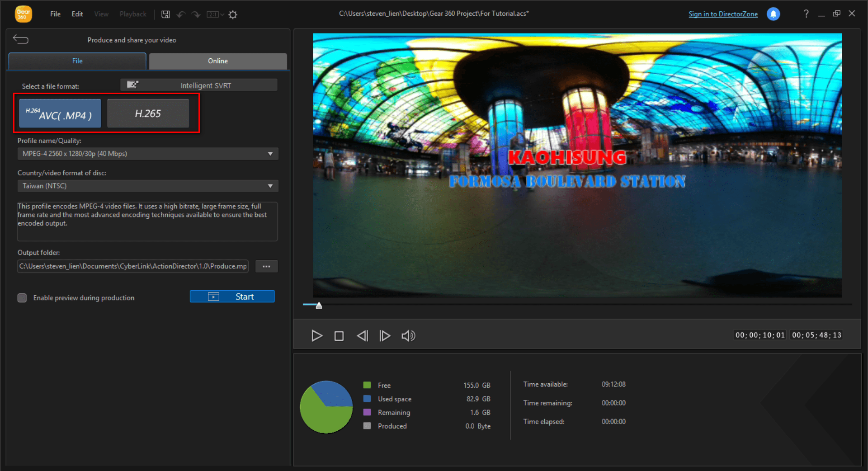Step to the previous frame
868x471 pixels.
363,335
